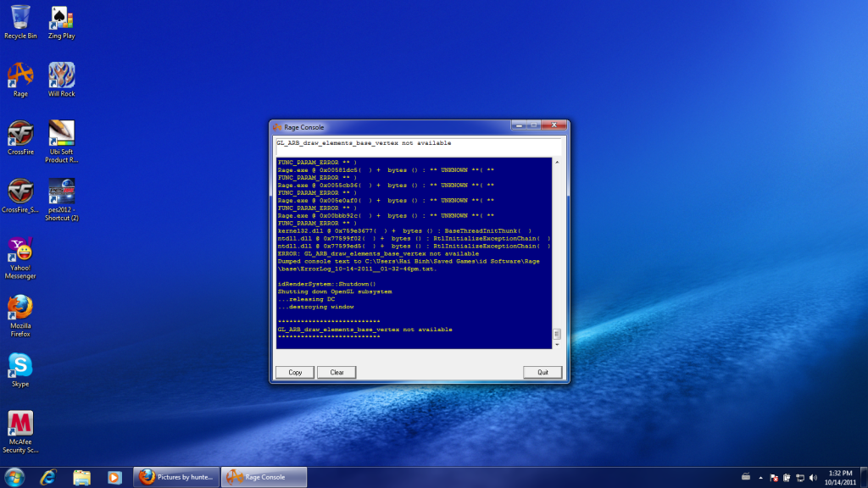Screen dimensions: 868x488
Task: Open Internet Explorer from taskbar
Action: [48, 477]
